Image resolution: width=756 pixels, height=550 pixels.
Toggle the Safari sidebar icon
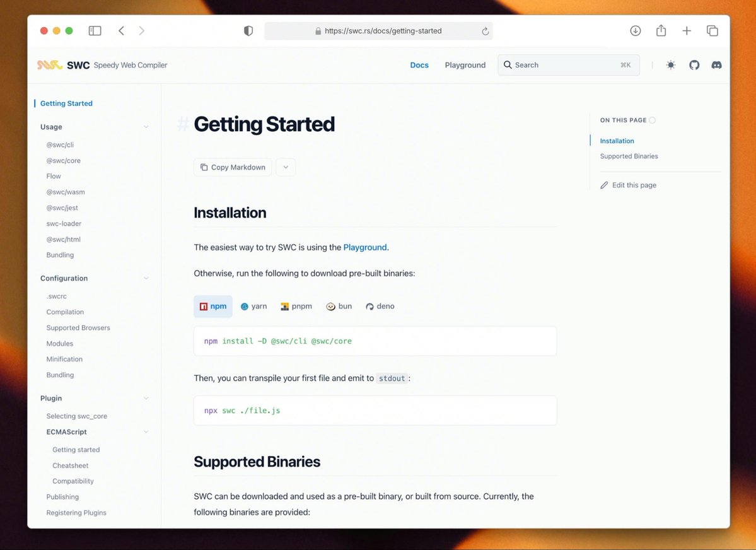[x=95, y=31]
